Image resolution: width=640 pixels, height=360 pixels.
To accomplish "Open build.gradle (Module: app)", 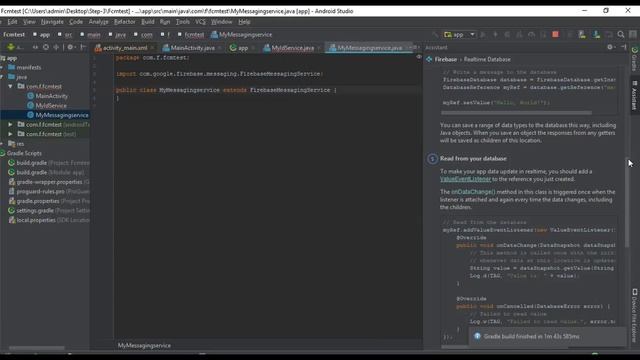I will (x=47, y=172).
